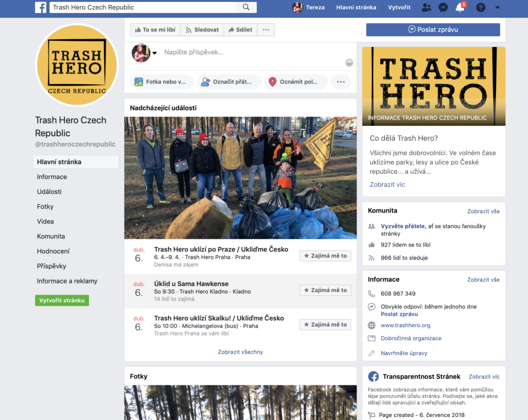Viewport: 528px width, 420px height.
Task: Click the green Vytvořit stránku button
Action: click(x=62, y=300)
